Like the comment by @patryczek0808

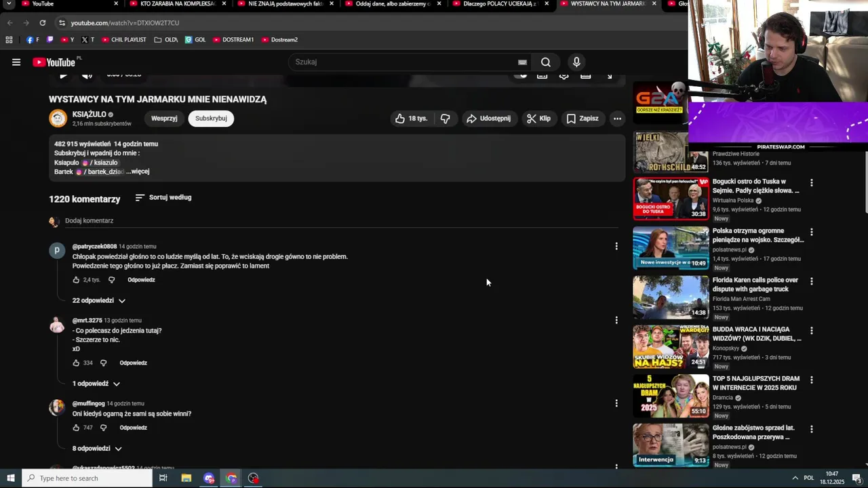point(76,280)
